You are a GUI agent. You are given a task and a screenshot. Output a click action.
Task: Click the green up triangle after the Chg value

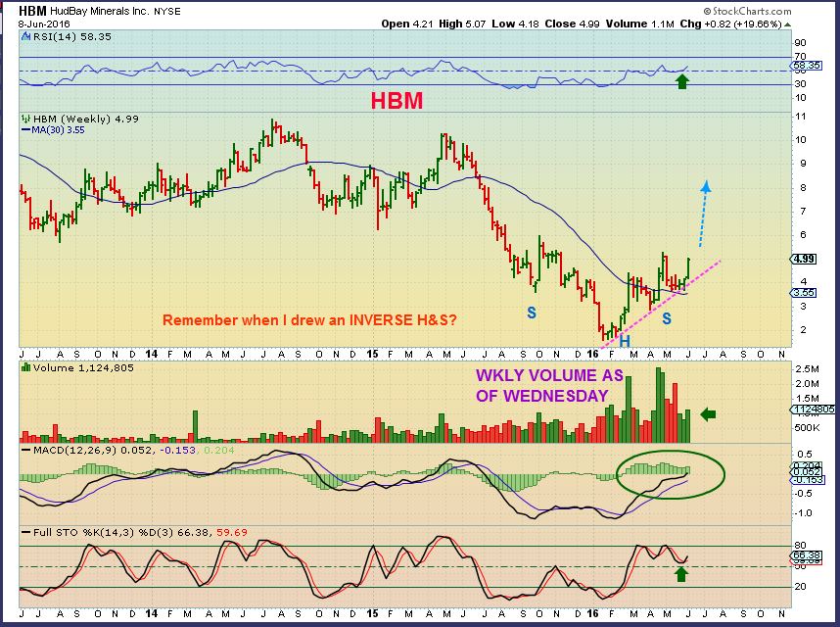coord(787,24)
